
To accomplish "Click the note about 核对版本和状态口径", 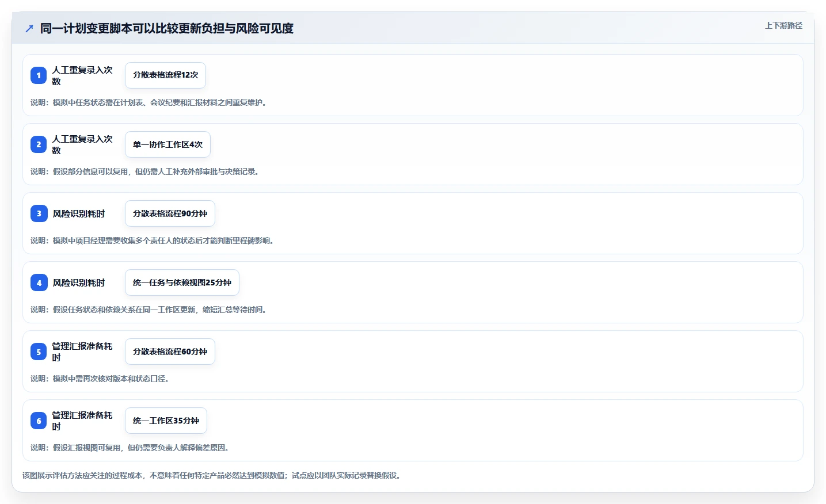I will pos(100,379).
